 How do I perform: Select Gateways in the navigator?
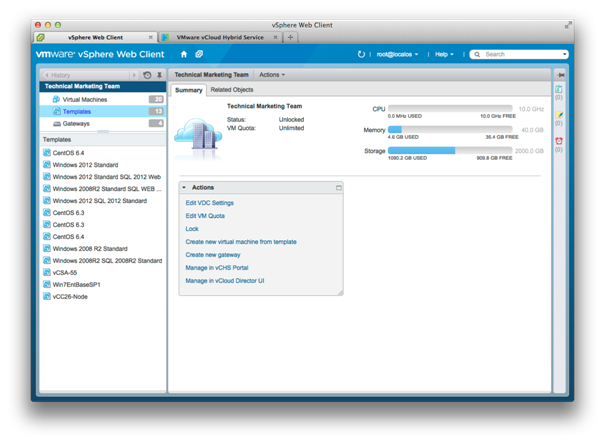tap(102, 124)
